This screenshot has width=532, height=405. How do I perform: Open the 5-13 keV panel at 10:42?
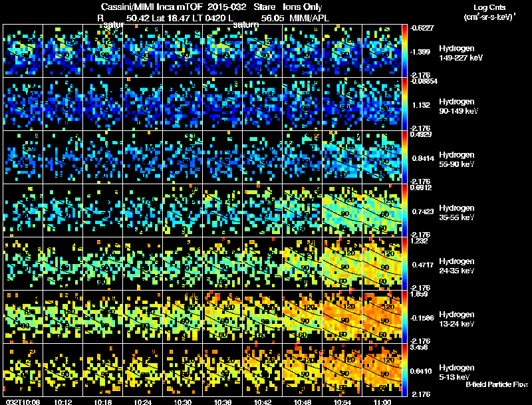pos(262,370)
